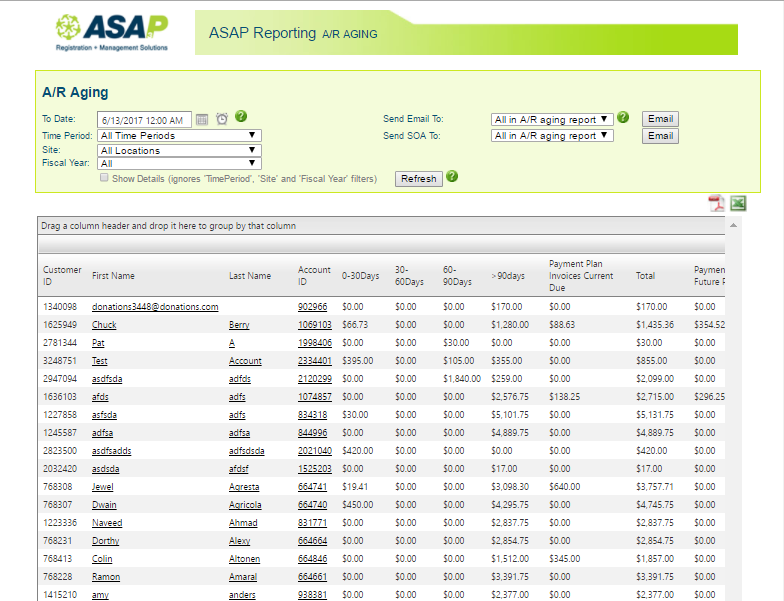Viewport: 784px width, 601px height.
Task: Open account ID 1069103 link
Action: point(314,325)
